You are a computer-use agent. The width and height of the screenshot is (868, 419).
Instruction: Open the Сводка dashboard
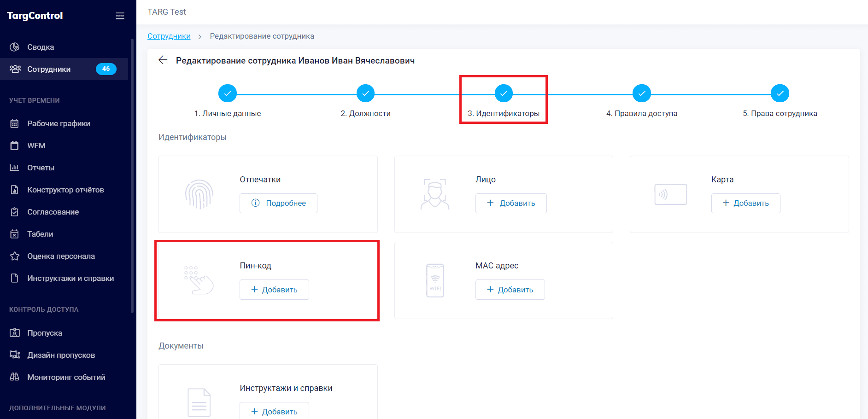(41, 47)
